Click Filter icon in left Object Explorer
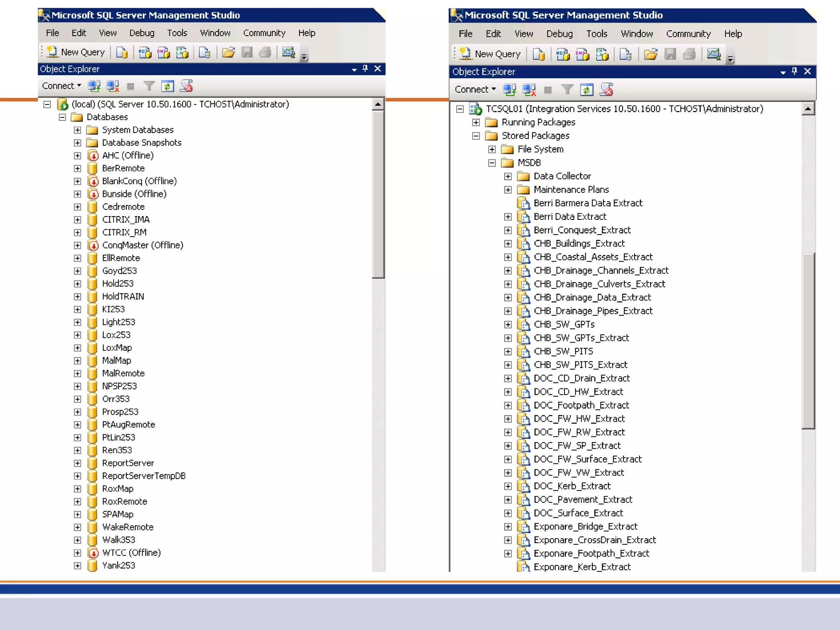The height and width of the screenshot is (630, 840). pos(149,86)
